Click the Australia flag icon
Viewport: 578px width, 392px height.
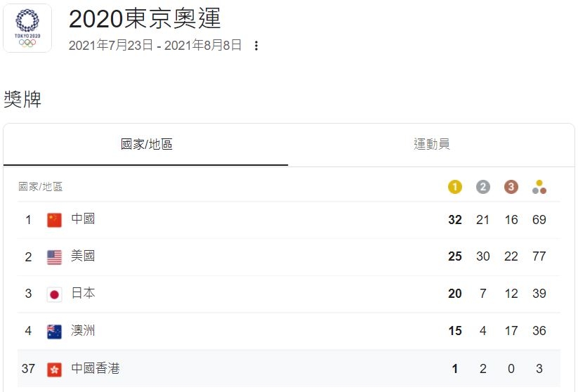[54, 331]
